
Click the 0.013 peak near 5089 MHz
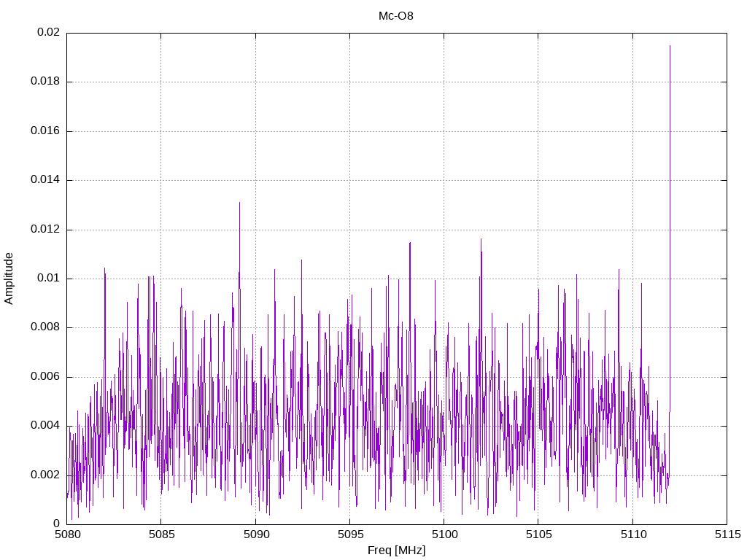coord(239,203)
